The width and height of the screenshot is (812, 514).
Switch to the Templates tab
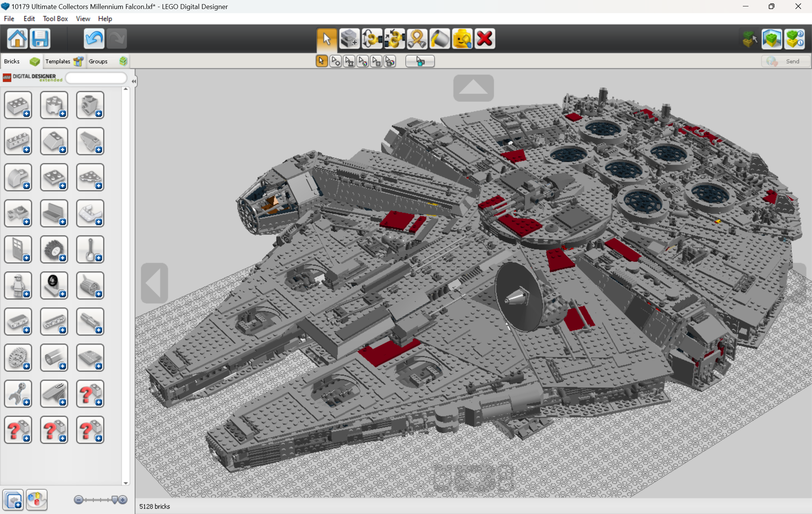click(59, 61)
